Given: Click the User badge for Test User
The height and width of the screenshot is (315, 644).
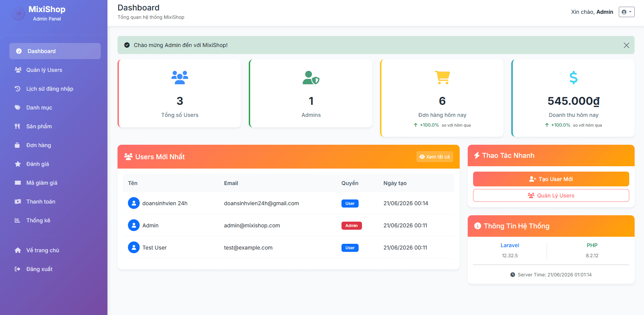Looking at the screenshot, I should pyautogui.click(x=350, y=248).
